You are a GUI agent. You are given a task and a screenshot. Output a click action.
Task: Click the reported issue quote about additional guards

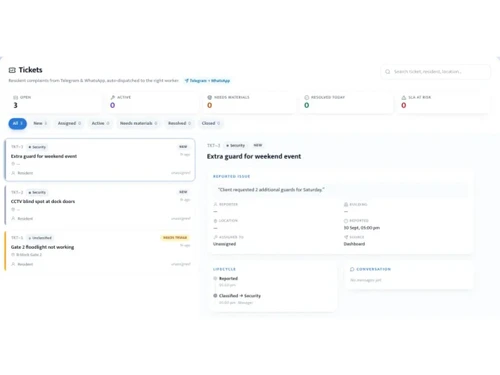click(271, 190)
